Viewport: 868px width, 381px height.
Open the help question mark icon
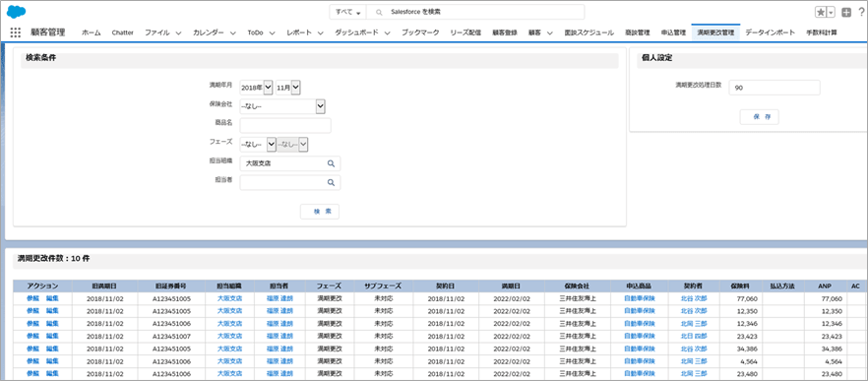tap(861, 12)
